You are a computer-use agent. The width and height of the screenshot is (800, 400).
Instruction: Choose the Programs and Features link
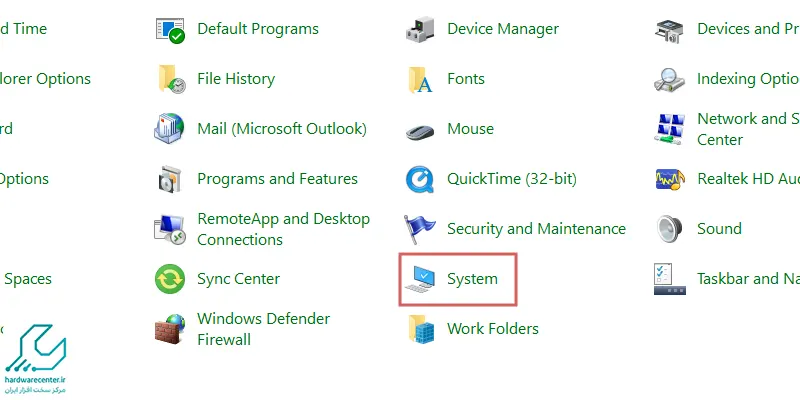click(x=277, y=179)
